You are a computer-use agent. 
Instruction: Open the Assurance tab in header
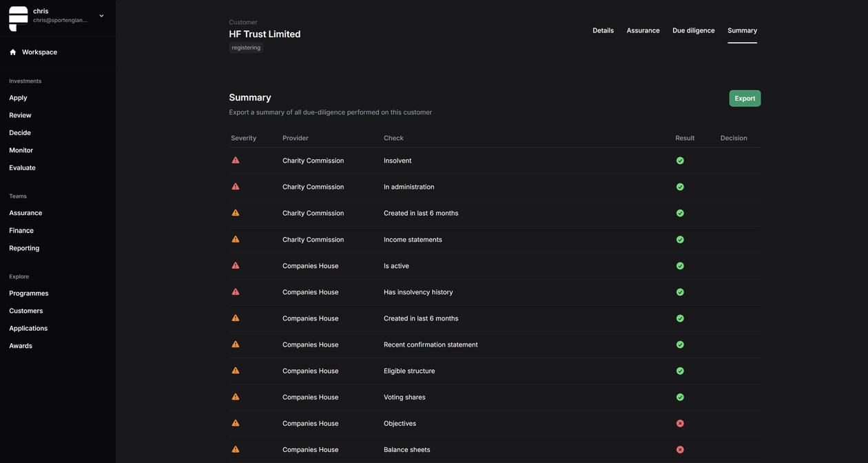click(x=643, y=30)
